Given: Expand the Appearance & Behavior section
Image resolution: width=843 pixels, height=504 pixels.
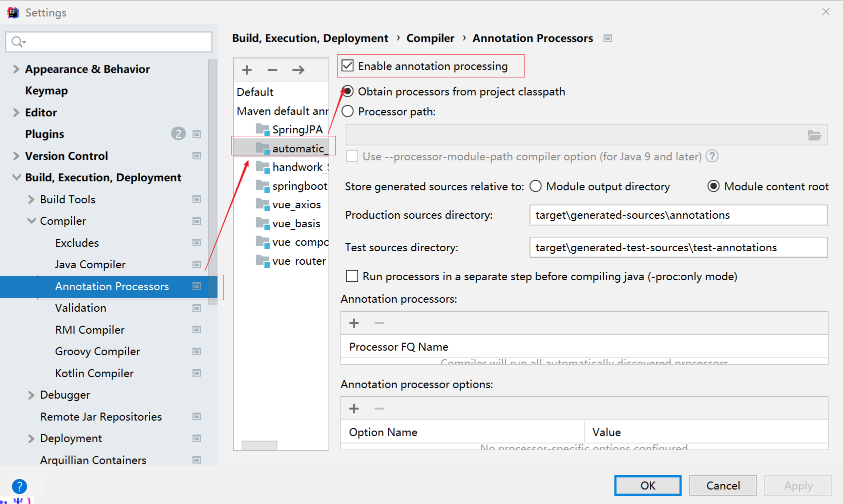Looking at the screenshot, I should coord(16,69).
